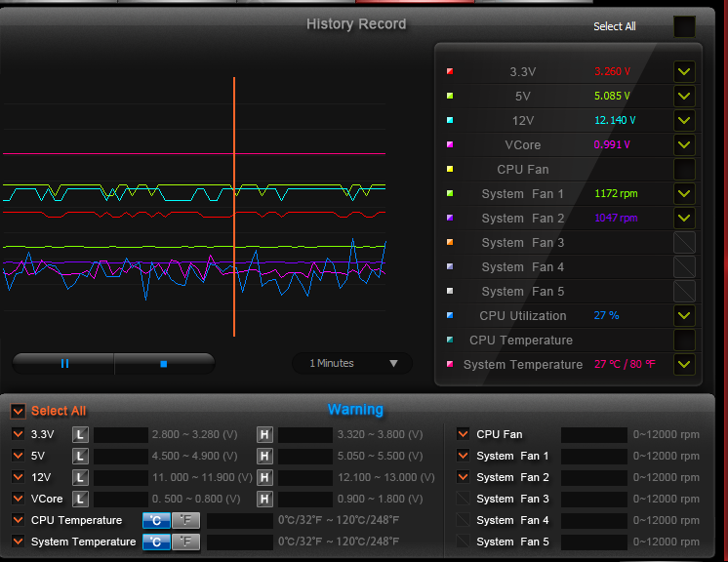Viewport: 728px width, 562px height.
Task: Uncheck the System Fan 2 warning checkbox
Action: 463,476
